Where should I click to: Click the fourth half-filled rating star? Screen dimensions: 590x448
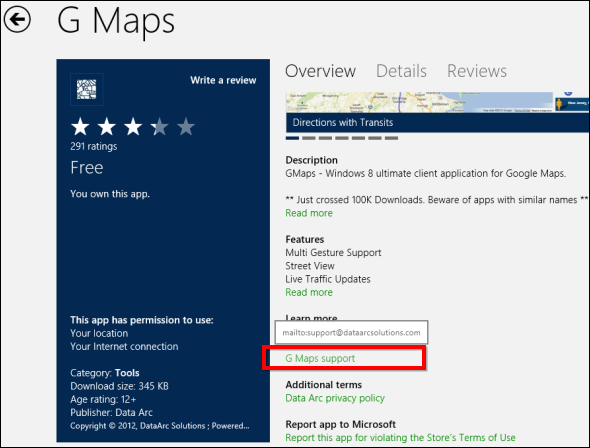point(159,127)
